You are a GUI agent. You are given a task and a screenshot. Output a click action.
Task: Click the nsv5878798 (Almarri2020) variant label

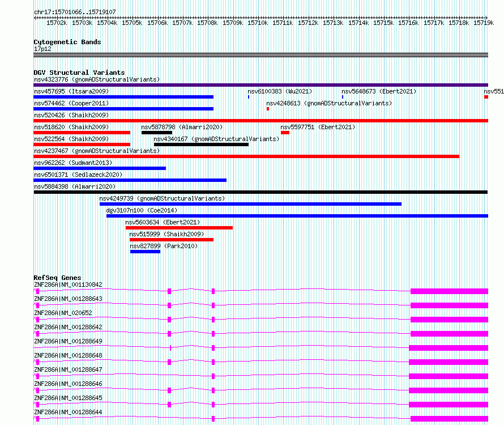coord(182,127)
